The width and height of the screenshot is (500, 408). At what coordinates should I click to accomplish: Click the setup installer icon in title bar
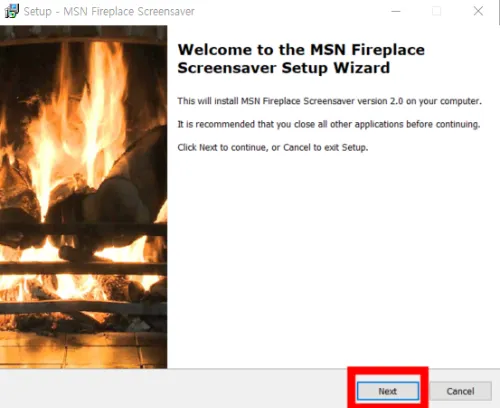(11, 11)
